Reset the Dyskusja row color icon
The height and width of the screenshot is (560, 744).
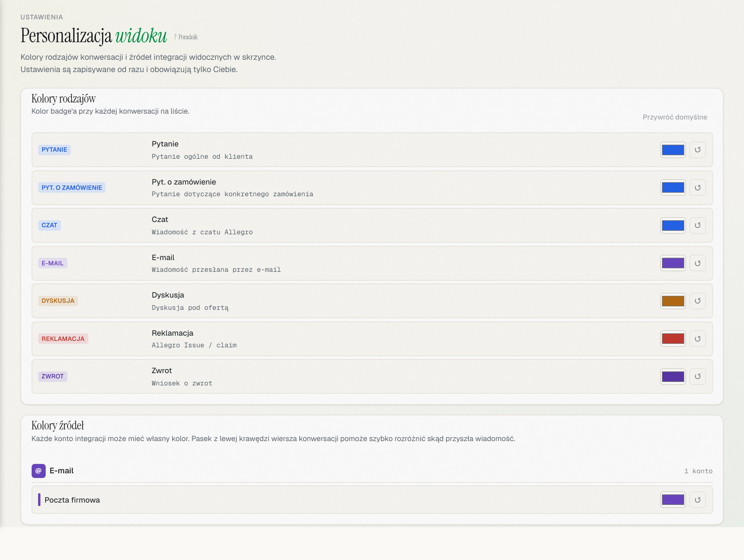[x=698, y=301]
